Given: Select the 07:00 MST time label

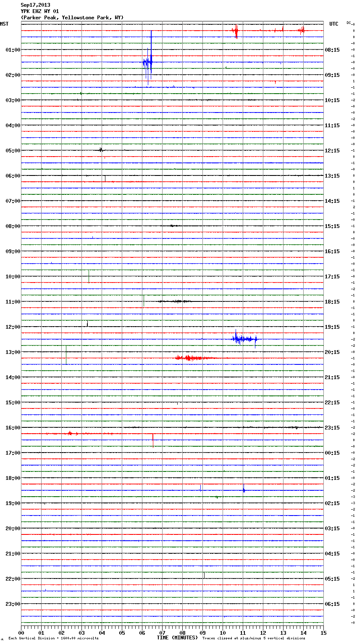Looking at the screenshot, I should (13, 201).
